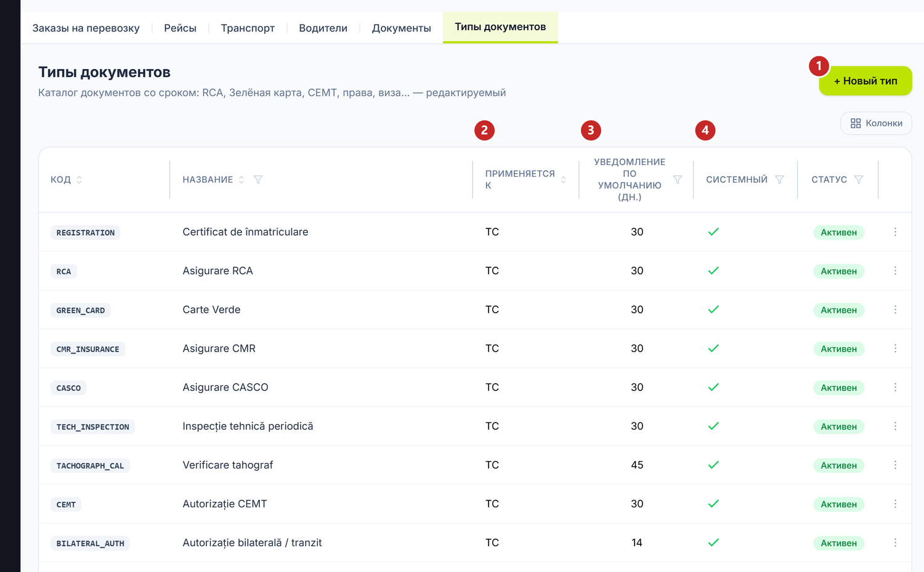This screenshot has width=924, height=572.
Task: Click the name Asigurare CMR
Action: point(219,348)
